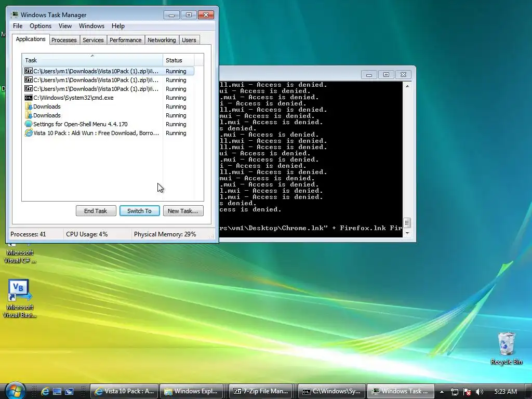Select the highlighted 7-Zip Vista10Pack task row
The width and height of the screenshot is (532, 399).
[108, 71]
